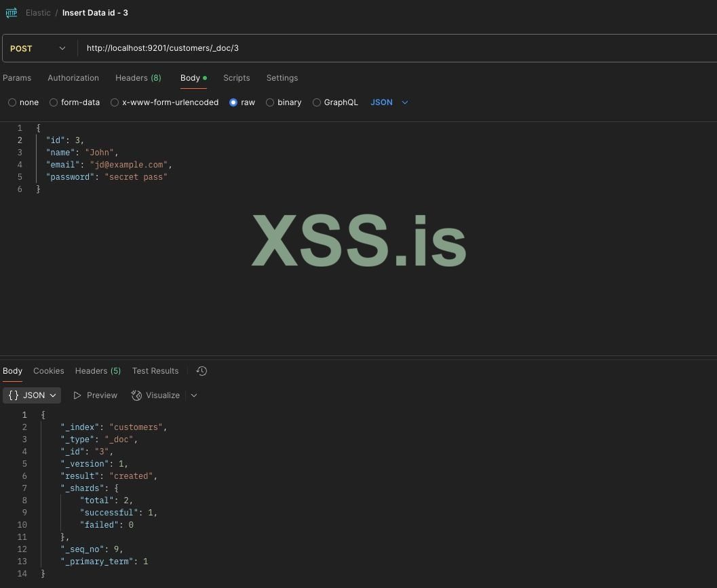This screenshot has height=588, width=717.
Task: Click the "_seq_no": 9 response line
Action: click(92, 549)
